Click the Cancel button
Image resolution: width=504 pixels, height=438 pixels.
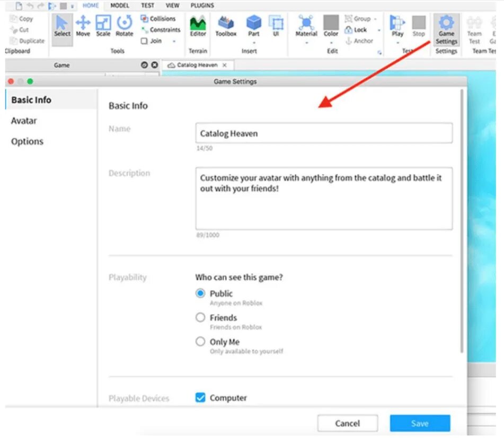point(348,423)
